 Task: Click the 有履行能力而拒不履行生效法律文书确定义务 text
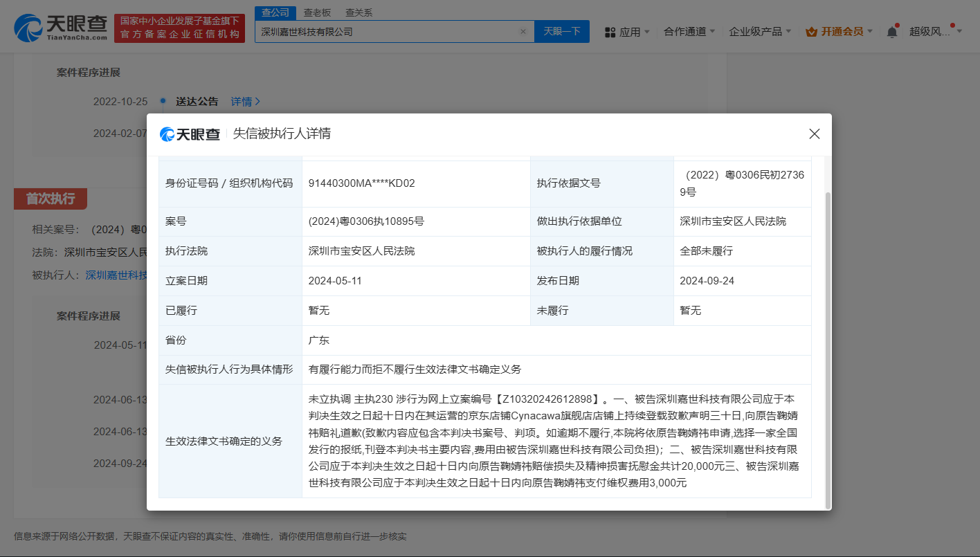click(415, 369)
